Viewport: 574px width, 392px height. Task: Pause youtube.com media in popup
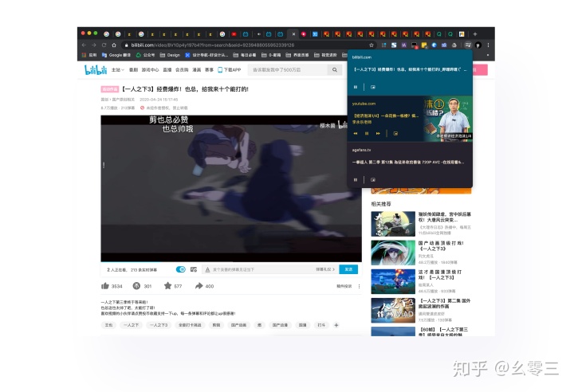pos(367,134)
